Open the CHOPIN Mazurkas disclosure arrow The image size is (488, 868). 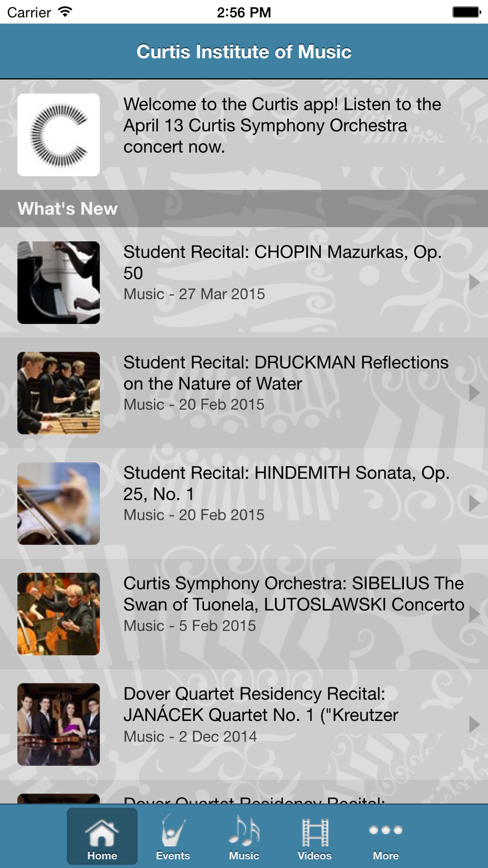474,282
